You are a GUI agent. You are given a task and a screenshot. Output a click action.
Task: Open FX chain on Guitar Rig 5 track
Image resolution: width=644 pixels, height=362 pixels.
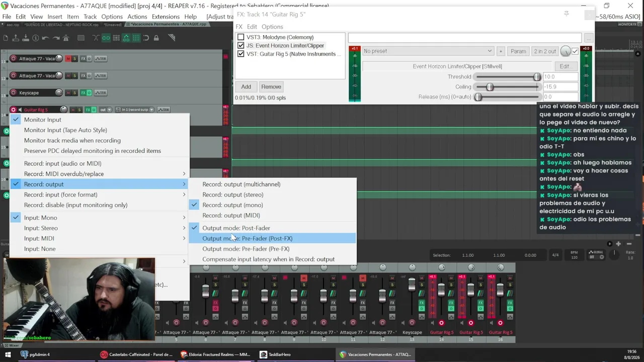[x=88, y=110]
